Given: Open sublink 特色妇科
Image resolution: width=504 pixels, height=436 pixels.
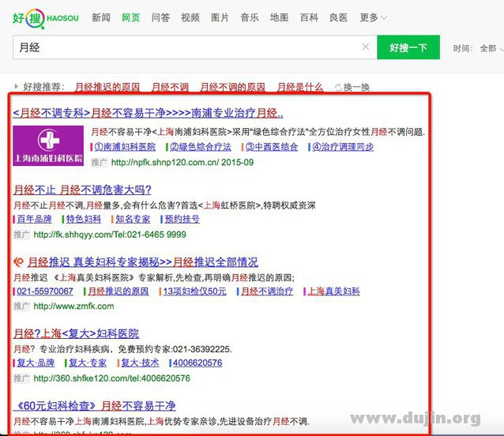Looking at the screenshot, I should 84,219.
